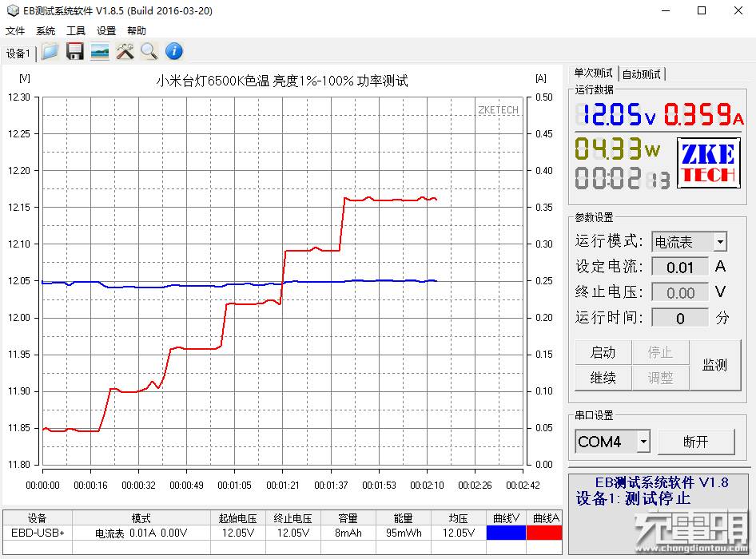The image size is (756, 559).
Task: Click the 容量 column header
Action: 348,518
